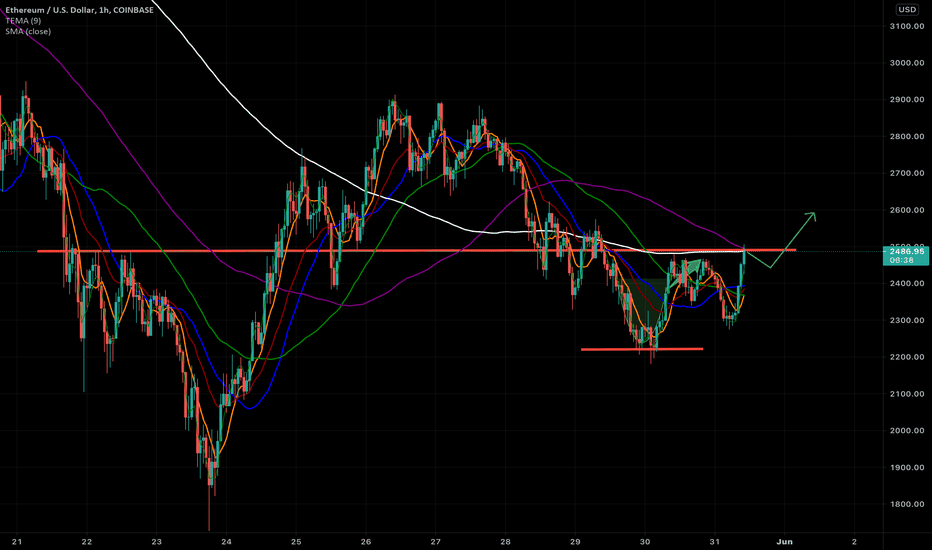932x550 pixels.
Task: Open the USD currency selector
Action: (907, 10)
